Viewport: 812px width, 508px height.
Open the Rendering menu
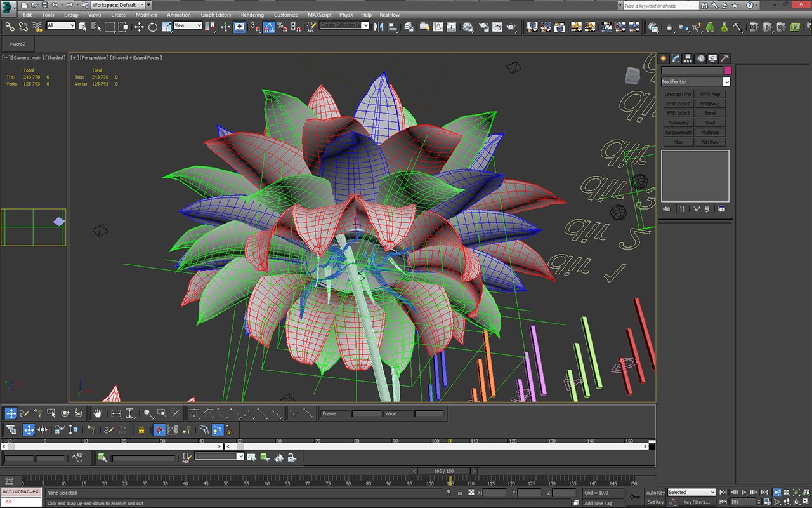point(252,15)
